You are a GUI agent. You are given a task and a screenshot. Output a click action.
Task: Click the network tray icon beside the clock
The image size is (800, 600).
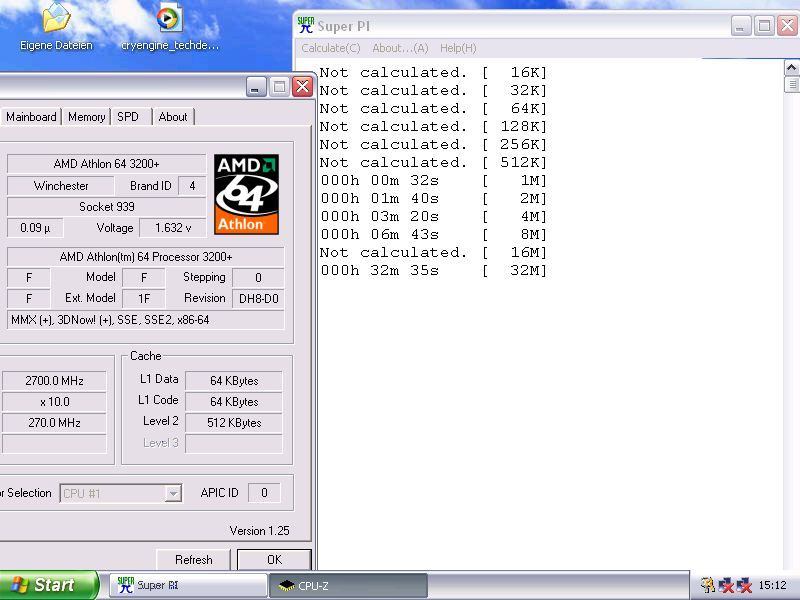(743, 585)
